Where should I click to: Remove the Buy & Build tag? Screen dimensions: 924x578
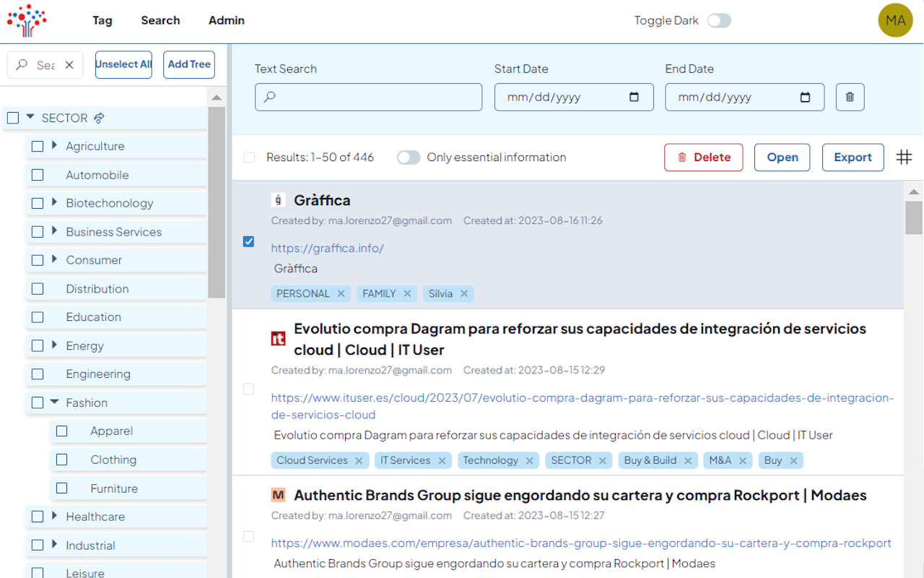688,460
